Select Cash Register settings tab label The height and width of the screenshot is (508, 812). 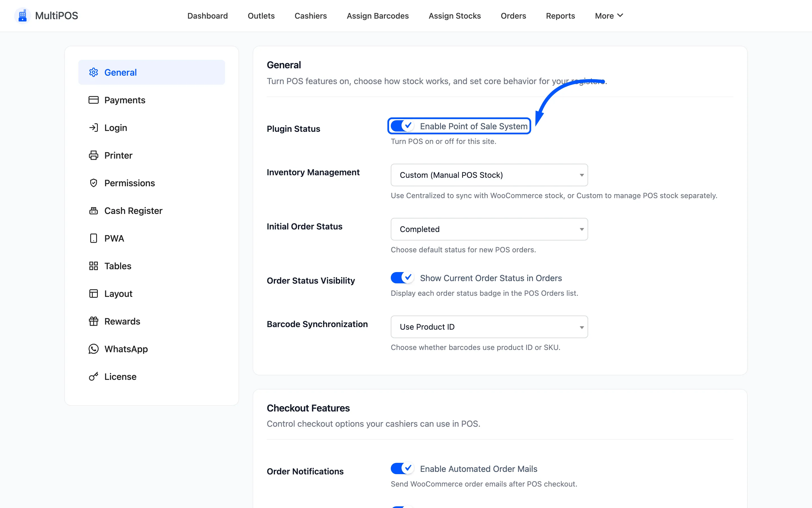click(133, 211)
